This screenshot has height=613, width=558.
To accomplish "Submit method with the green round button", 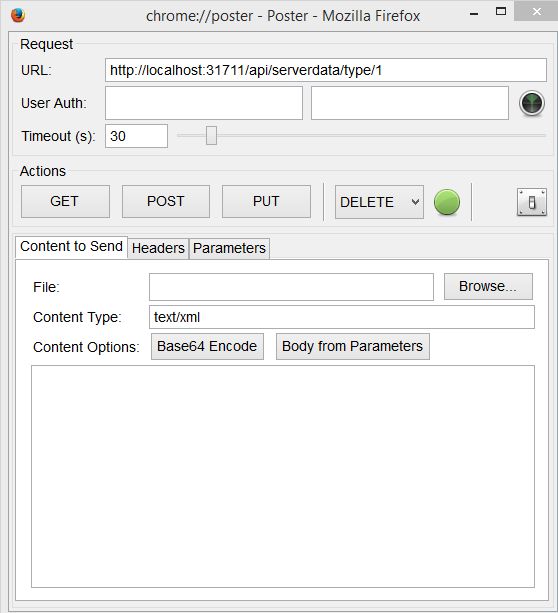I will [447, 202].
